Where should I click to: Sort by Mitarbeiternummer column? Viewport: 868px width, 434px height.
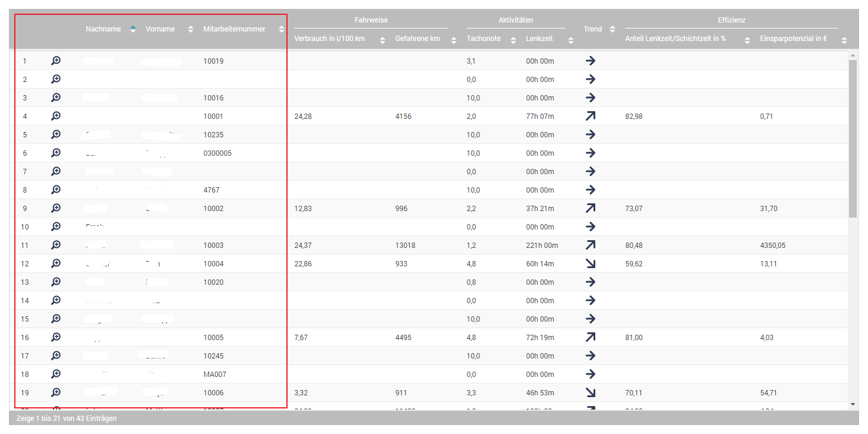click(234, 29)
